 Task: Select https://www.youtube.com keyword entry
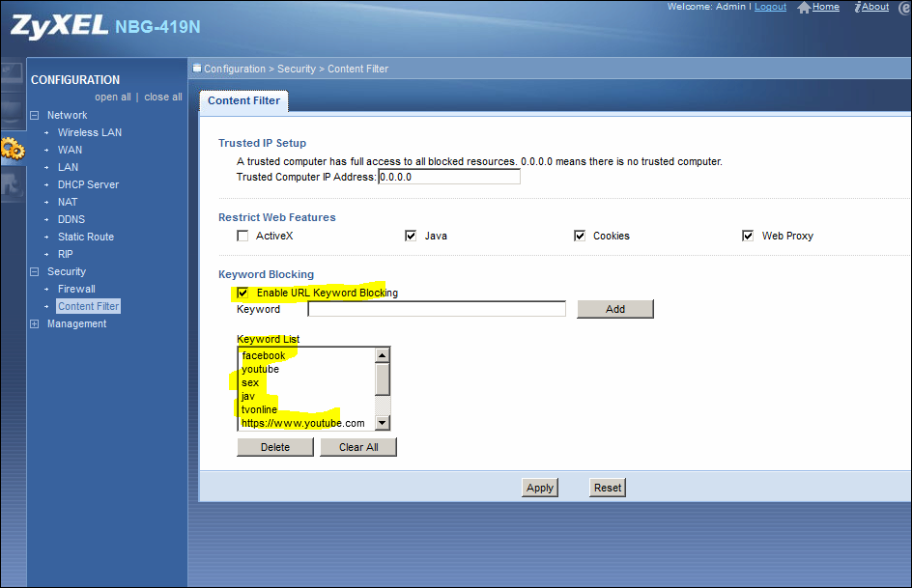[x=306, y=423]
